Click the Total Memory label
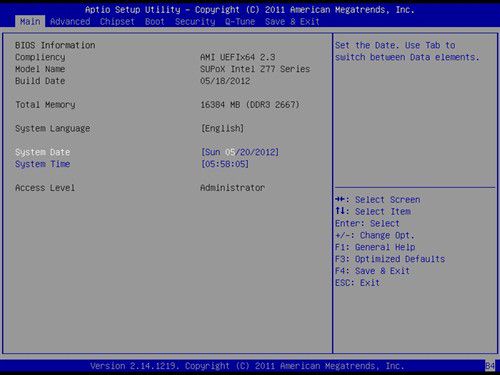Screen dimensions: 500x375 tap(45, 105)
